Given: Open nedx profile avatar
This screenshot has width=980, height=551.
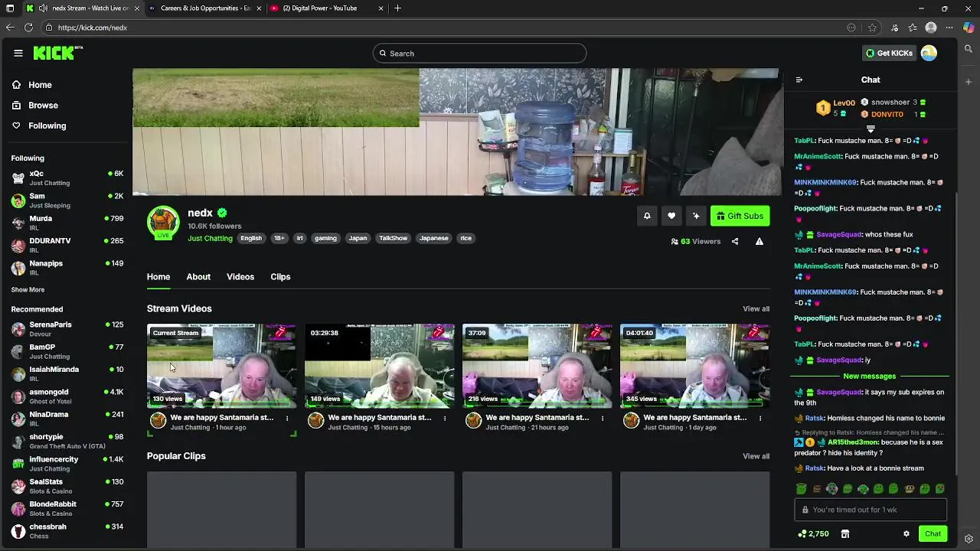Looking at the screenshot, I should tap(163, 221).
